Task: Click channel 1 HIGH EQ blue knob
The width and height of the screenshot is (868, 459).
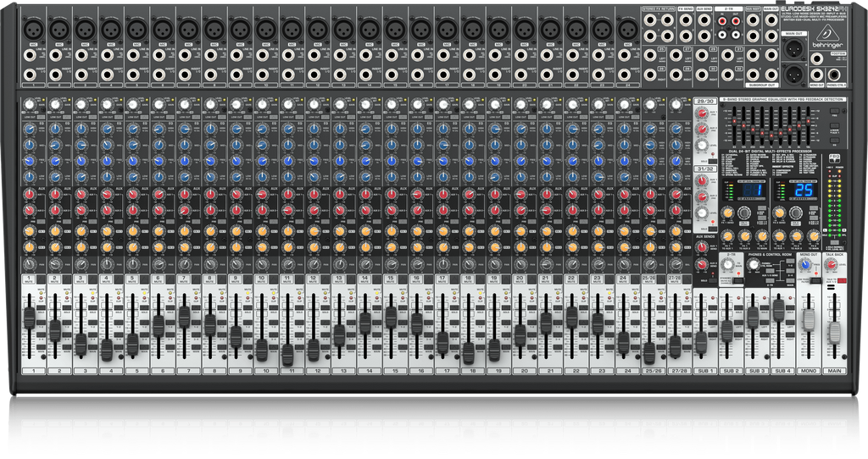Action: coord(30,129)
